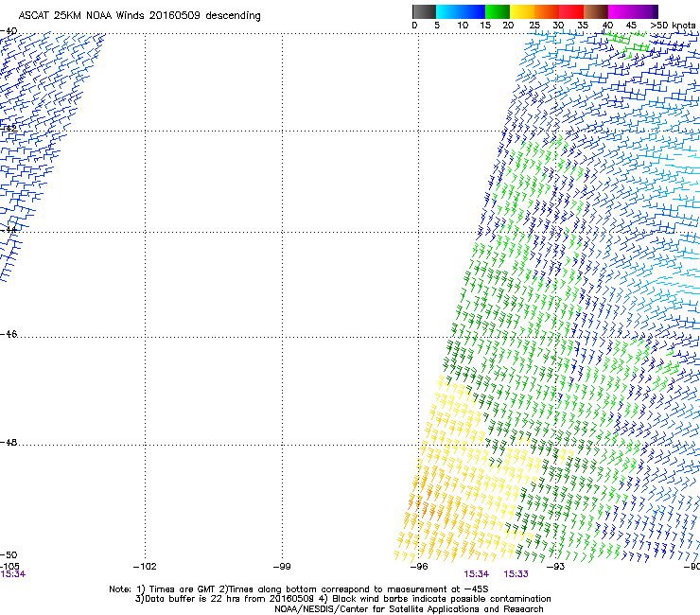Click the 'Black wind barbs indicate possible contamination' note
700x615 pixels.
[435, 599]
